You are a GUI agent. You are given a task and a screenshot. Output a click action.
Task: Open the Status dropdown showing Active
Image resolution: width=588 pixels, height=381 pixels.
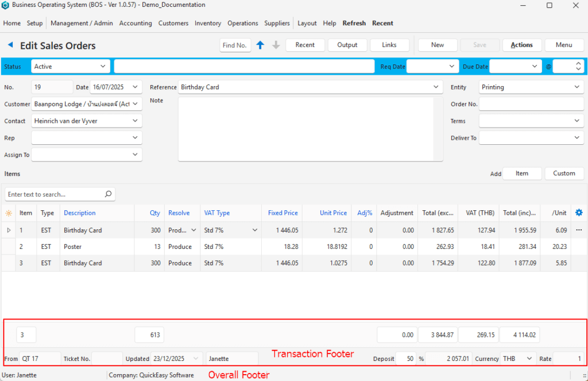click(103, 67)
